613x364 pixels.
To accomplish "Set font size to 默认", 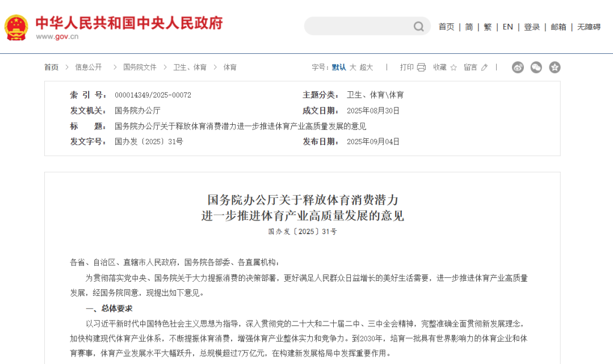I will tap(339, 67).
